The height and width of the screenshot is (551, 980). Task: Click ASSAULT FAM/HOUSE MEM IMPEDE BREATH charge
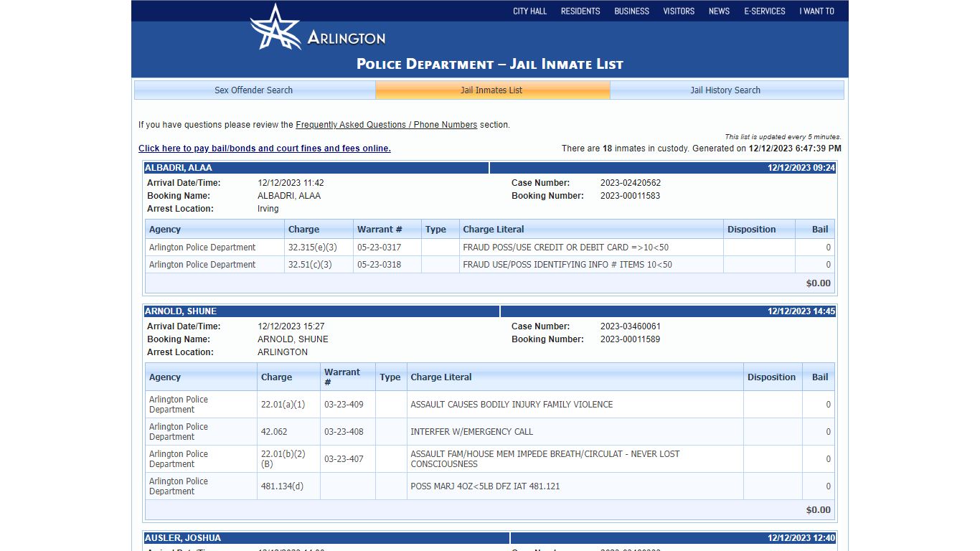[x=545, y=459]
